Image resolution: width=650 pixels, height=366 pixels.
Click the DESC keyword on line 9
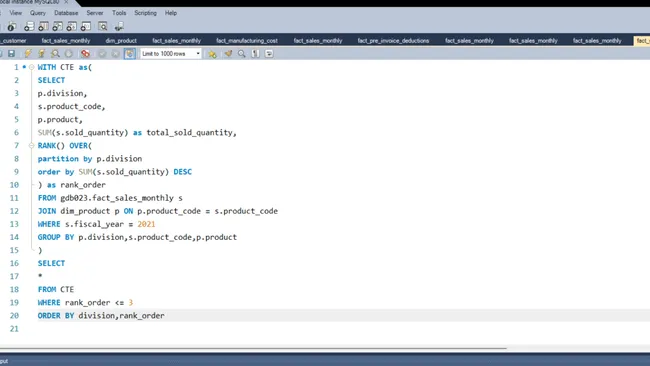click(x=182, y=172)
